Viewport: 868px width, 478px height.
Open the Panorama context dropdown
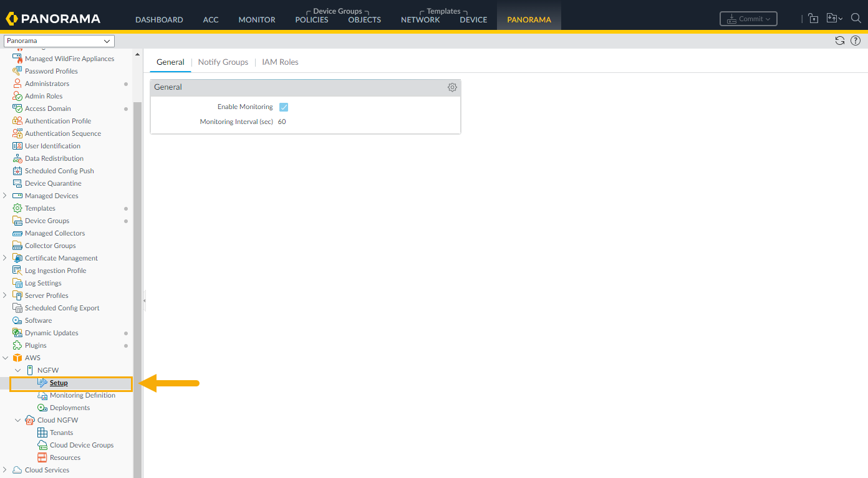(x=59, y=41)
